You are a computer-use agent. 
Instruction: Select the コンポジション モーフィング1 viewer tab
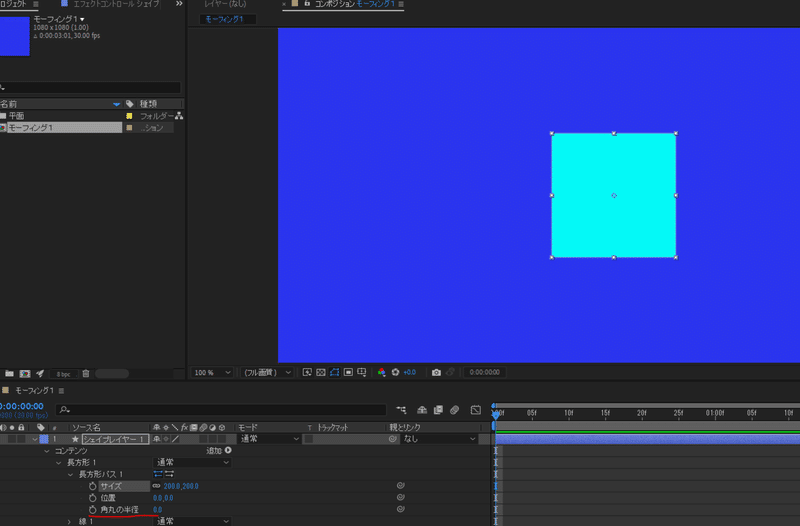(355, 4)
